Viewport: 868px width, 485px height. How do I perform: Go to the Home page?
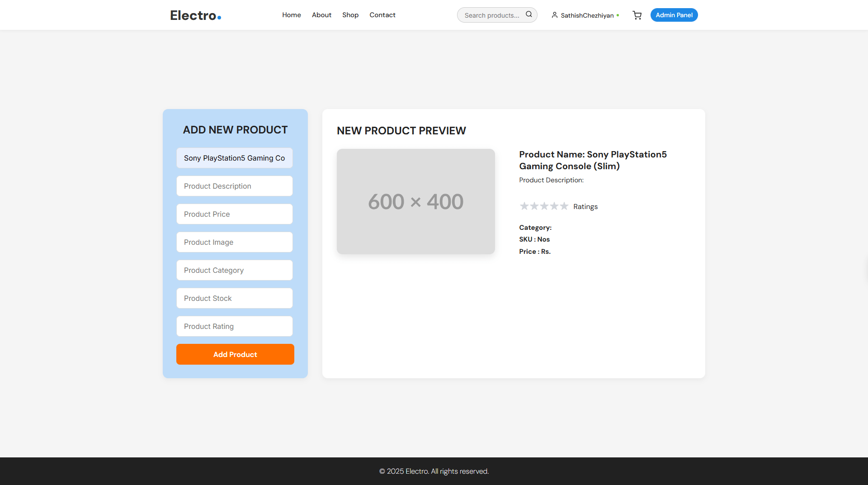[x=292, y=15]
